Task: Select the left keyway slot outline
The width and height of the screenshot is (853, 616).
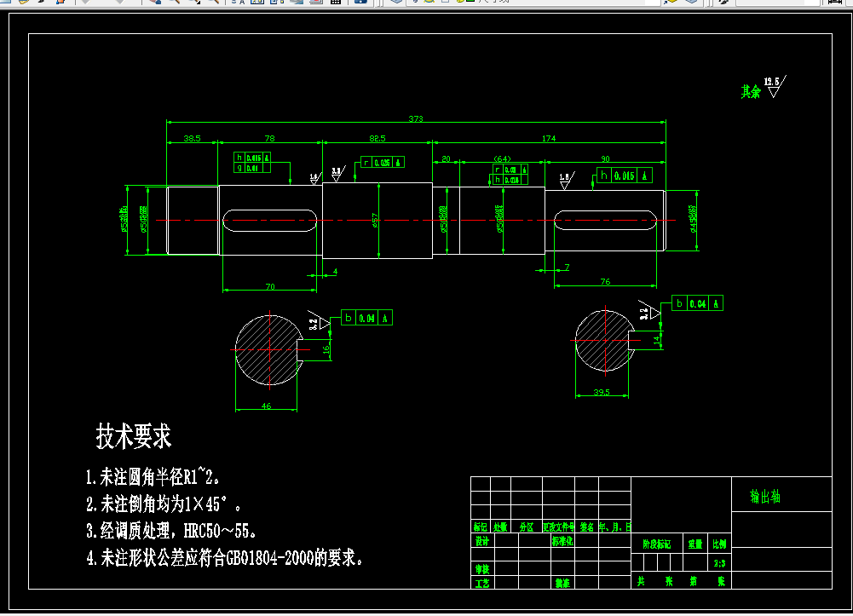Action: (270, 220)
